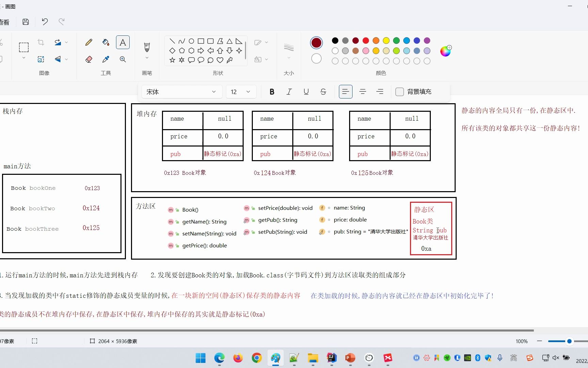Expand the flip options dropdown

coord(66,59)
